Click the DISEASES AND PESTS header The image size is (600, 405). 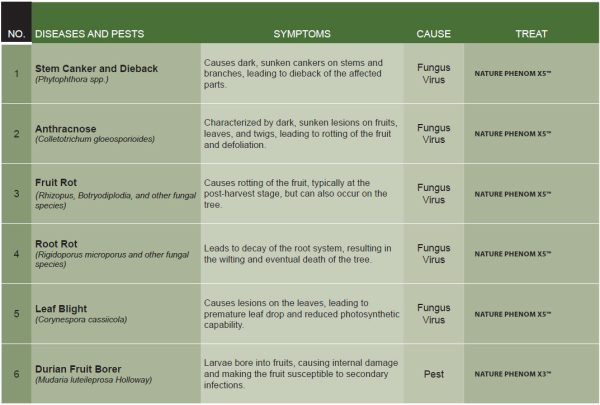(89, 33)
